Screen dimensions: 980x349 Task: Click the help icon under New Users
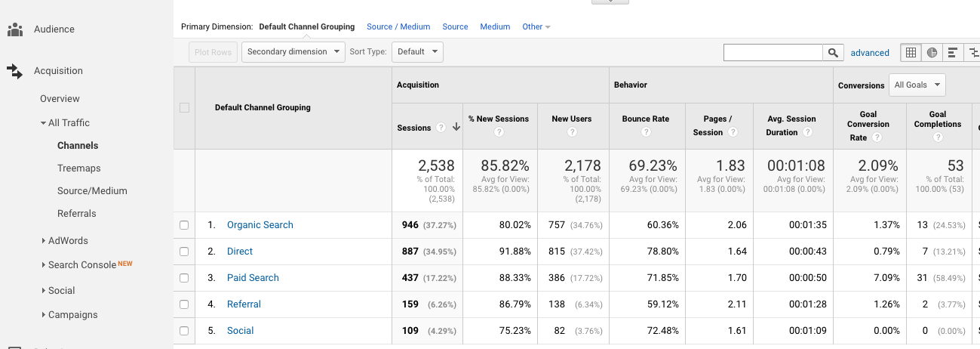[571, 132]
